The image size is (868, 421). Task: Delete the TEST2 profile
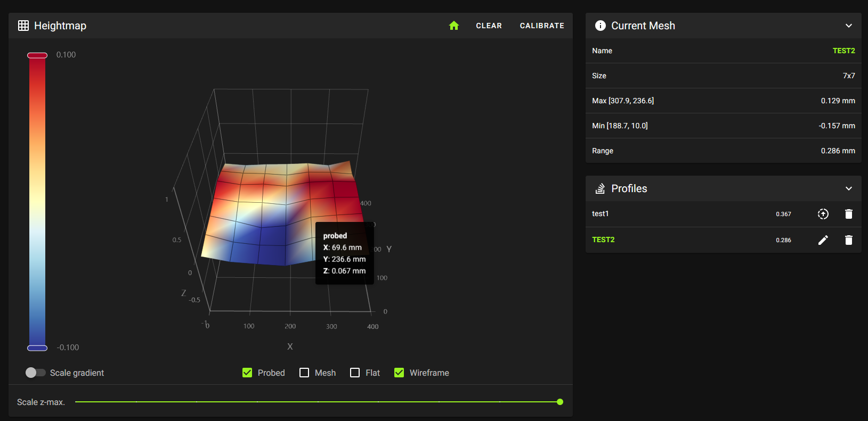849,240
